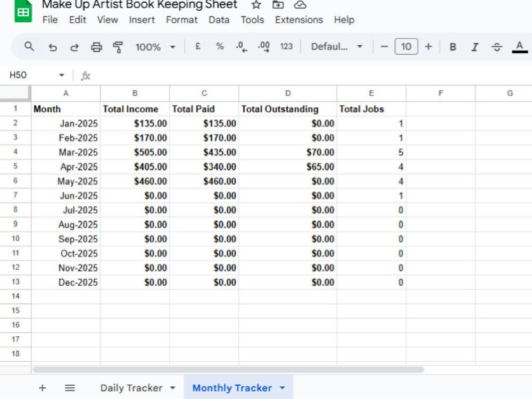
Task: Select the $340.00 paid cell
Action: (204, 167)
